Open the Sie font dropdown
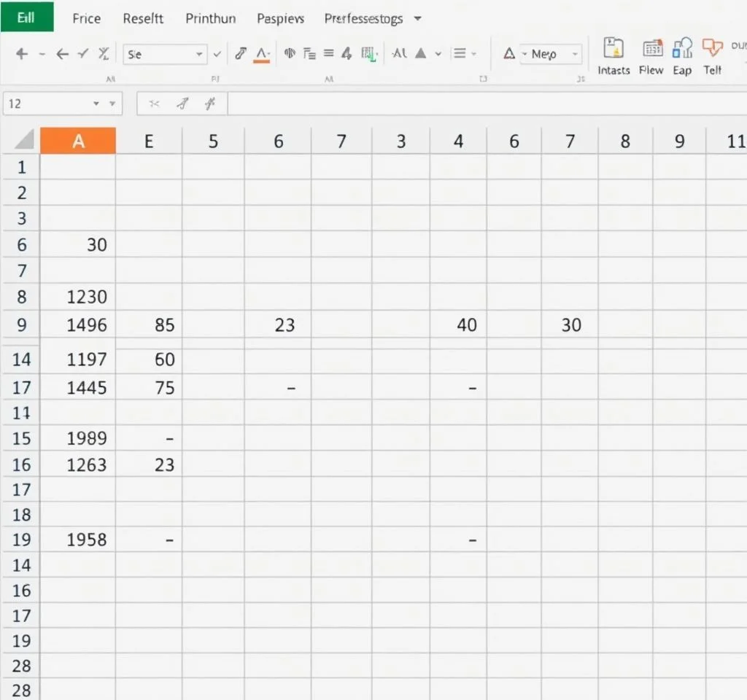 [x=199, y=55]
